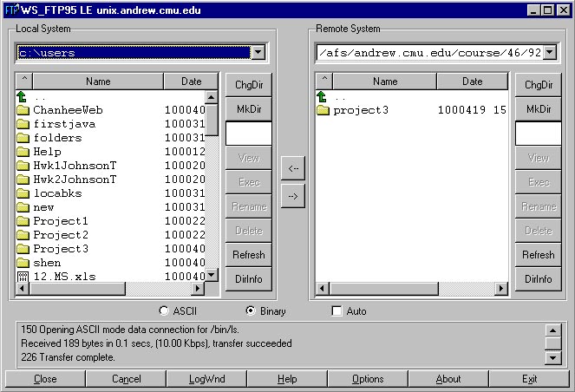Image resolution: width=575 pixels, height=392 pixels.
Task: Sort local list by Name column header
Action: pos(98,81)
